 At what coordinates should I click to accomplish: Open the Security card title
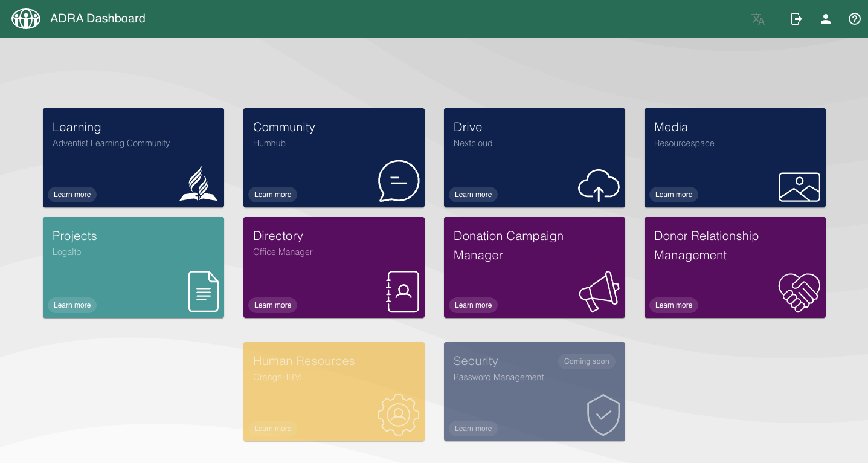[x=476, y=361]
